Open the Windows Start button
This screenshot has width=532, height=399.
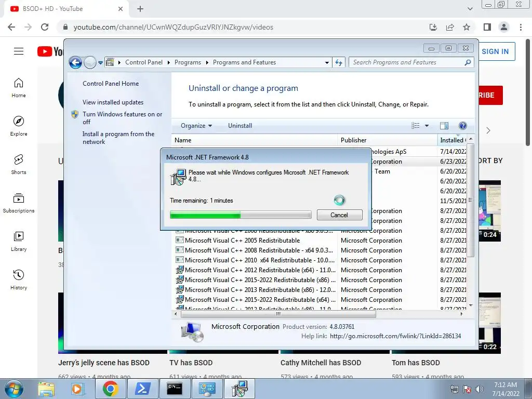coord(14,389)
